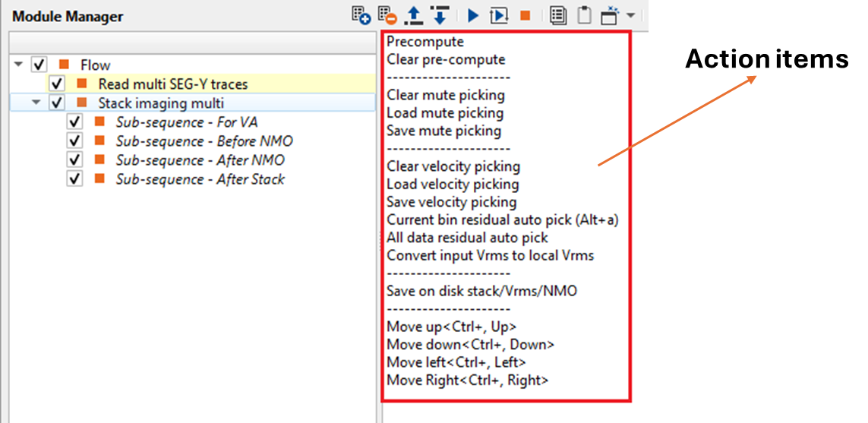Select Sub-sequence - After Stack item

(200, 178)
